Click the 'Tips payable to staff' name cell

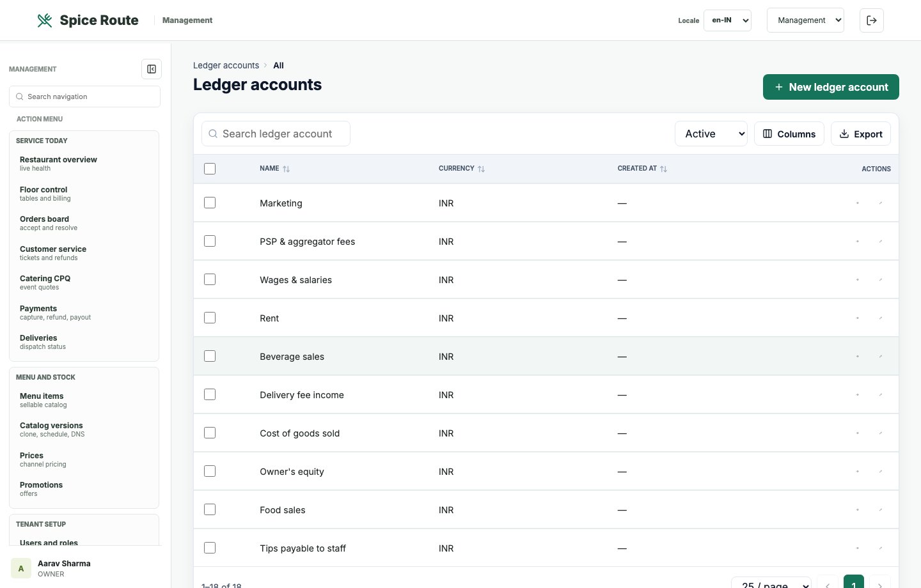303,548
